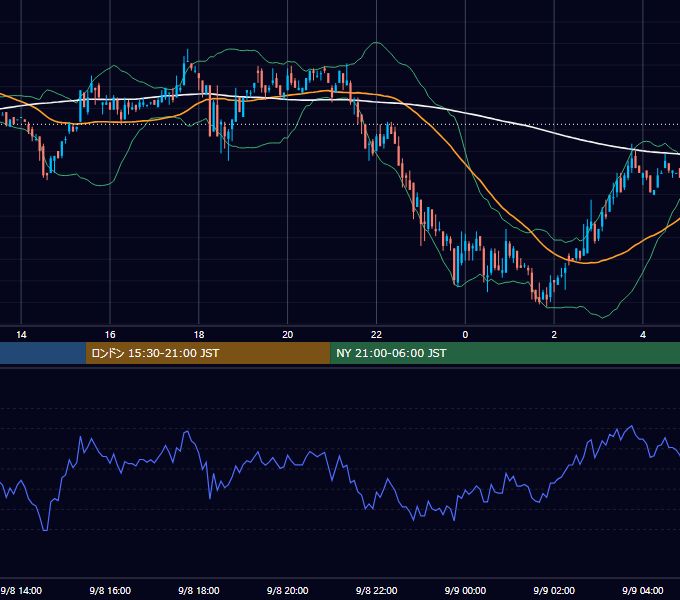The image size is (680, 600).
Task: Click the 2 hour axis label
Action: [554, 335]
